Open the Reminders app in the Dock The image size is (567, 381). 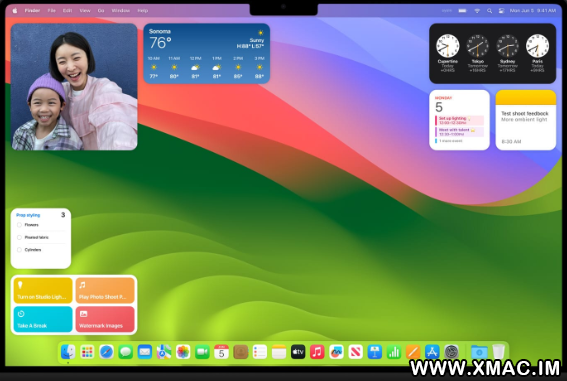point(260,352)
